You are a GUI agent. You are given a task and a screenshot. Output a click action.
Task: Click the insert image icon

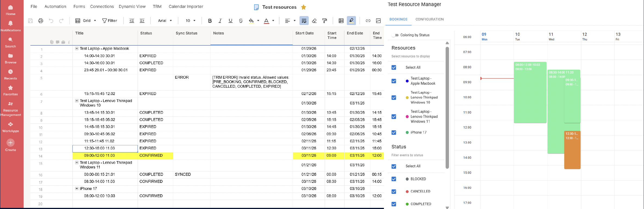[x=378, y=21]
